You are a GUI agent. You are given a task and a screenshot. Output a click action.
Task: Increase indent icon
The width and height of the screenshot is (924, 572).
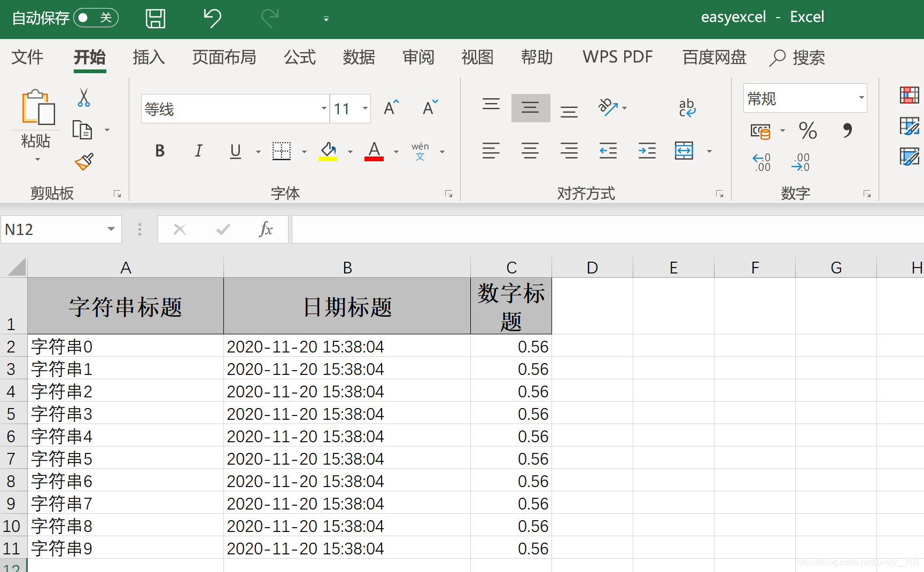[647, 151]
